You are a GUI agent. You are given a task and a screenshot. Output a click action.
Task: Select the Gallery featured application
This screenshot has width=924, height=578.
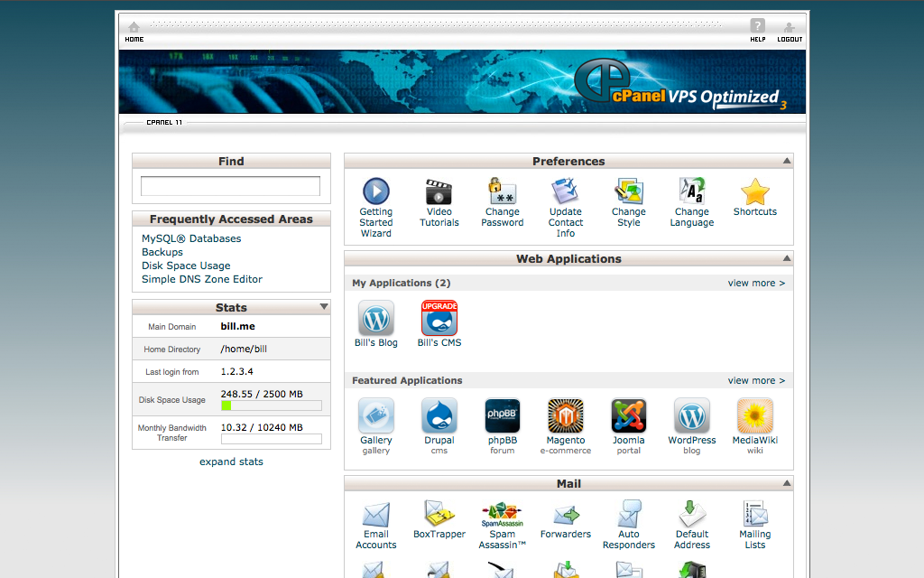pos(376,415)
